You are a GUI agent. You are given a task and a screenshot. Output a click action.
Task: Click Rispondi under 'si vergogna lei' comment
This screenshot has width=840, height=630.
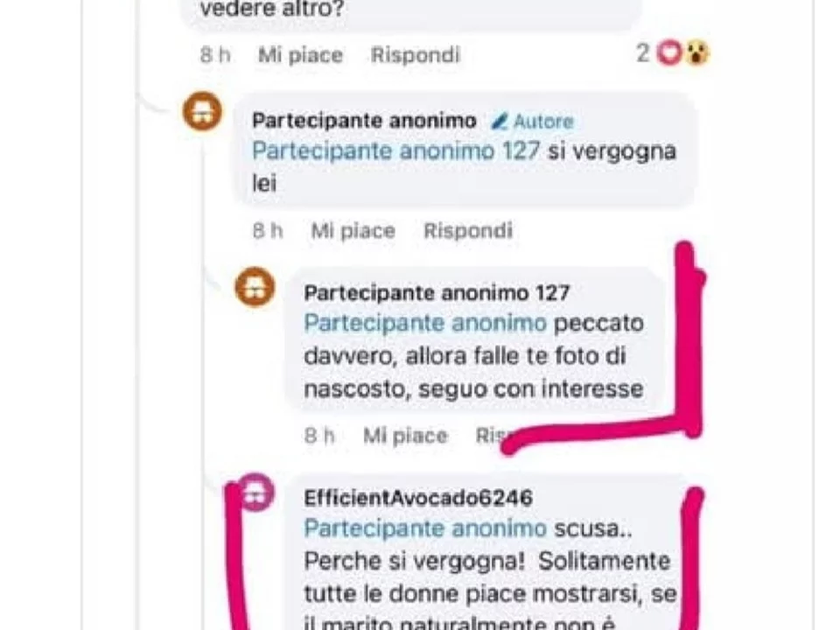pyautogui.click(x=468, y=231)
